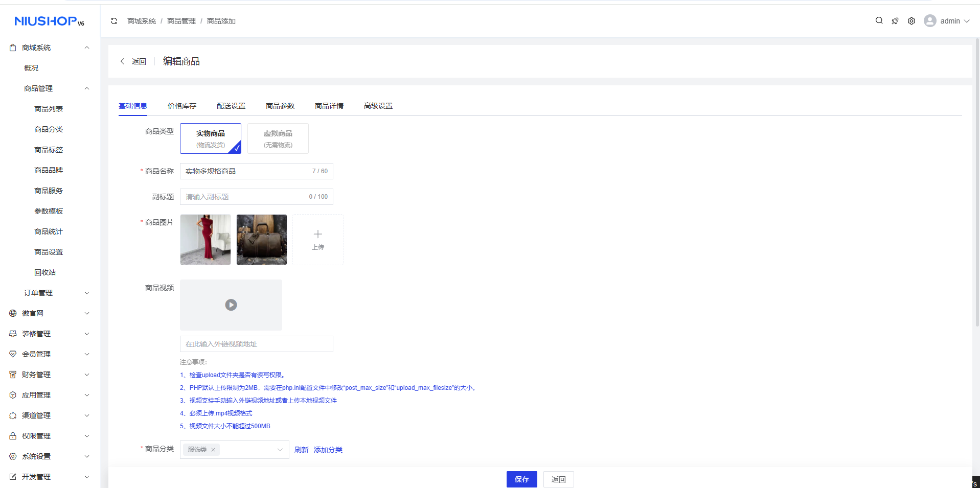
Task: Open settings via the gear icon in header
Action: (x=911, y=21)
